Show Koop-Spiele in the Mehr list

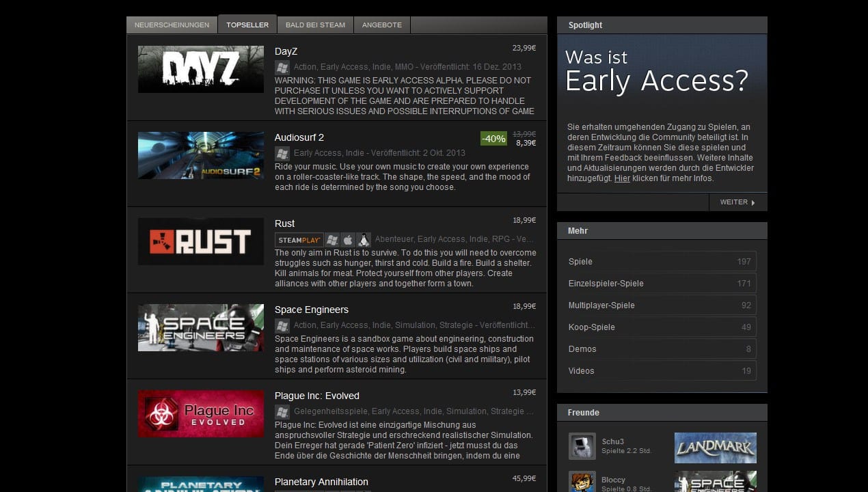click(x=591, y=327)
